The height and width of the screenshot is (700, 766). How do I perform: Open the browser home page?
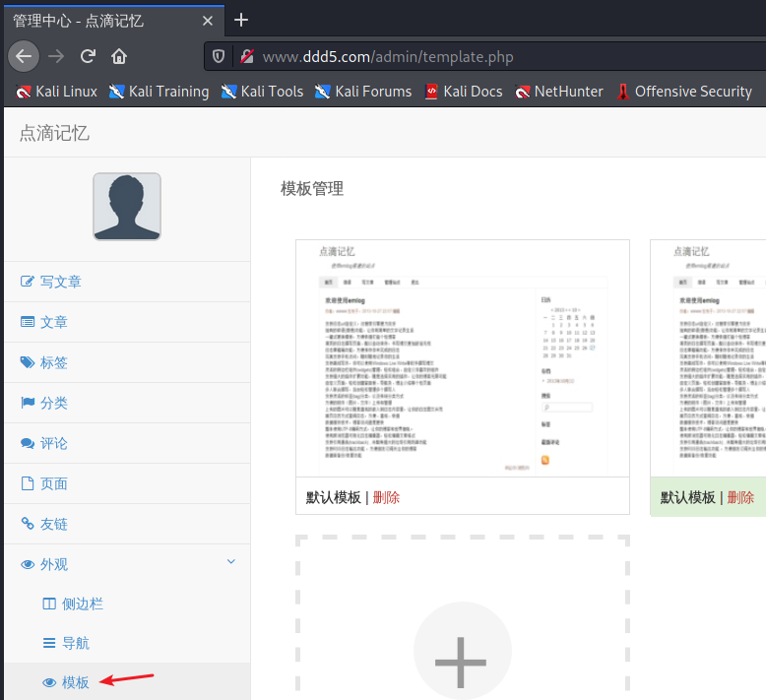point(119,57)
